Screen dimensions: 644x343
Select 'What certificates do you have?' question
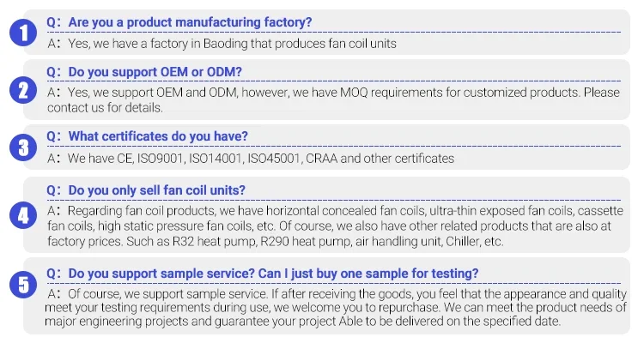click(x=158, y=135)
